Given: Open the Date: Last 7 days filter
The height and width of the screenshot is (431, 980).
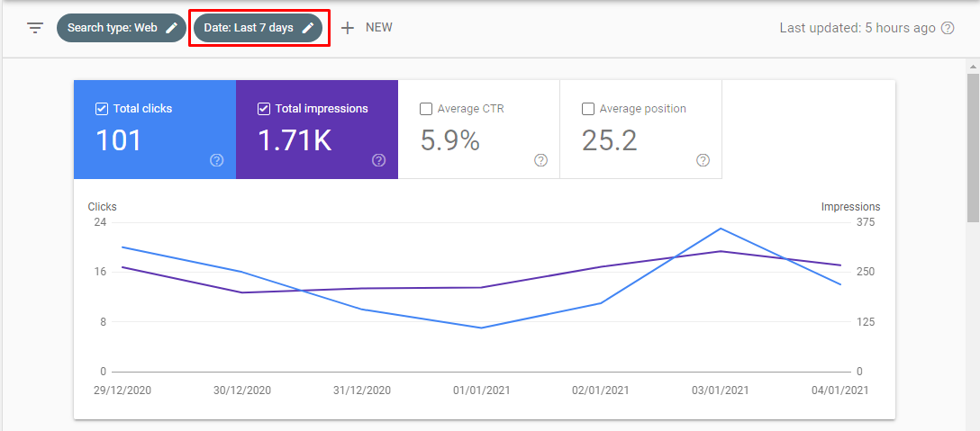Looking at the screenshot, I should pyautogui.click(x=249, y=28).
